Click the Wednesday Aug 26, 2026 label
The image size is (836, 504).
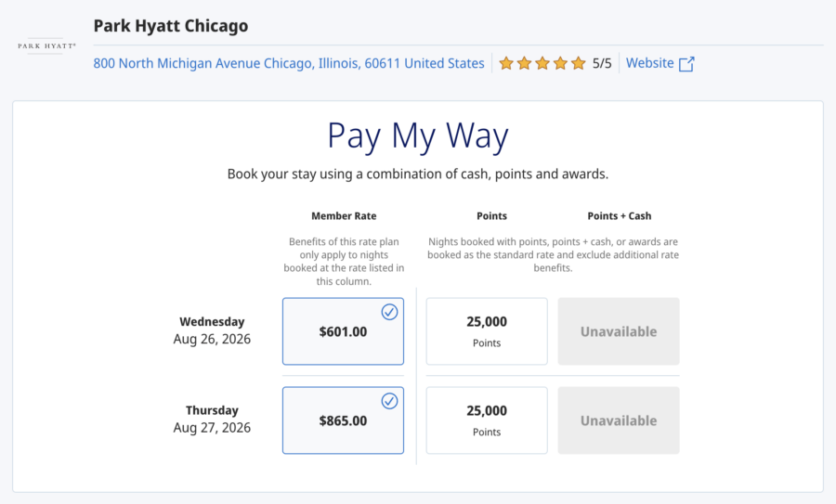pyautogui.click(x=212, y=330)
